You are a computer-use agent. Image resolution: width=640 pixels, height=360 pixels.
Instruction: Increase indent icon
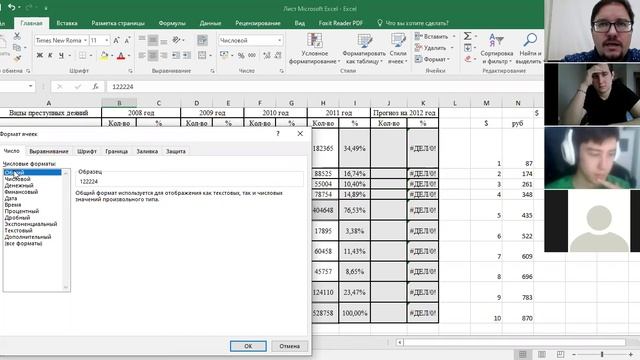(187, 55)
